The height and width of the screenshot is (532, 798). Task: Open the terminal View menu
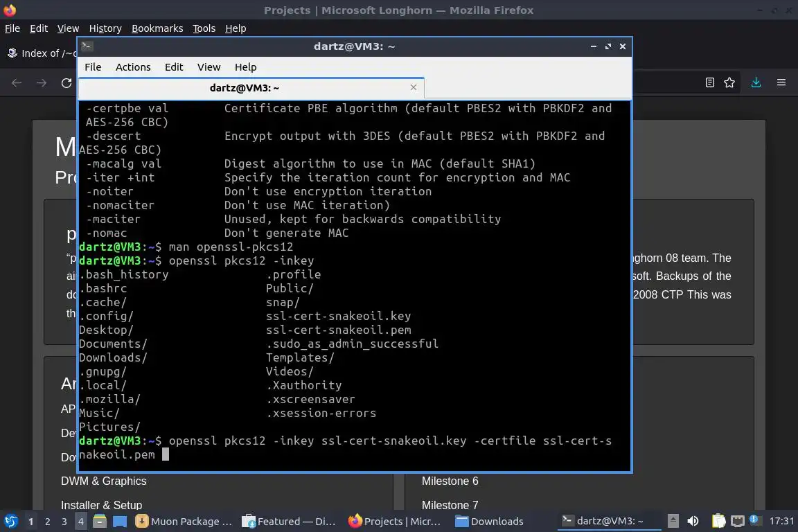[x=209, y=67]
